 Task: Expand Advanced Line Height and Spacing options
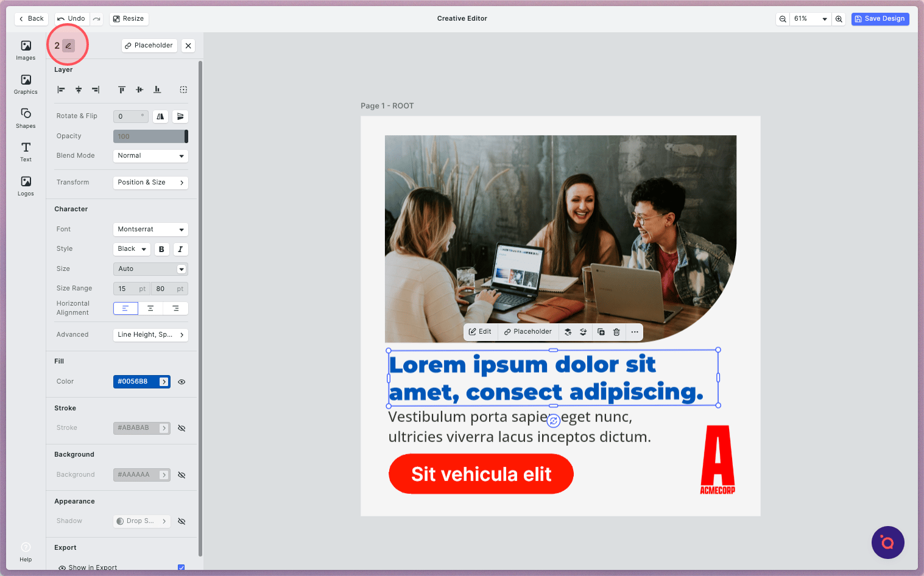pos(150,335)
